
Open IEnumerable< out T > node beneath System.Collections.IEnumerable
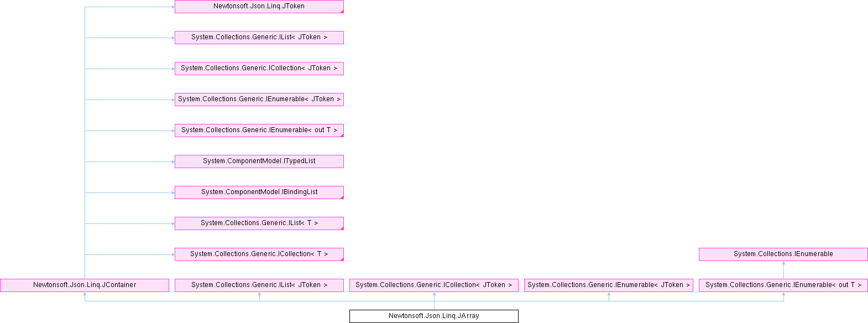783,285
